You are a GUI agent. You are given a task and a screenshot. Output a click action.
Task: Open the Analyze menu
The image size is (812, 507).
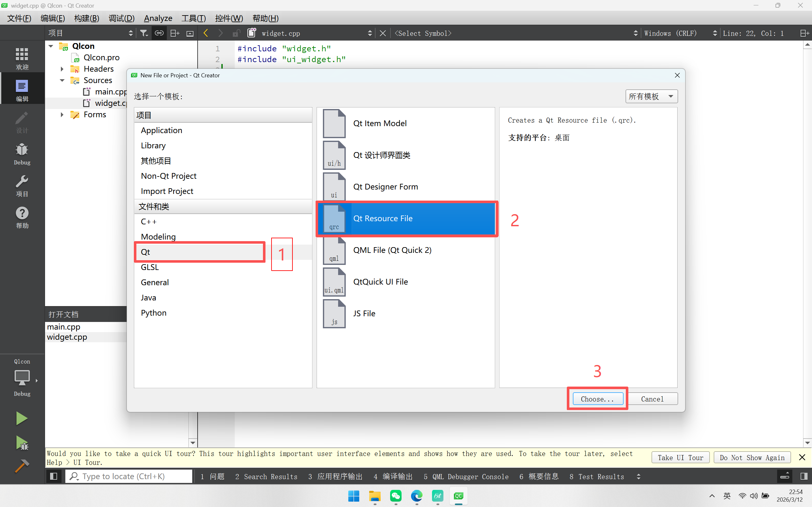pos(158,18)
